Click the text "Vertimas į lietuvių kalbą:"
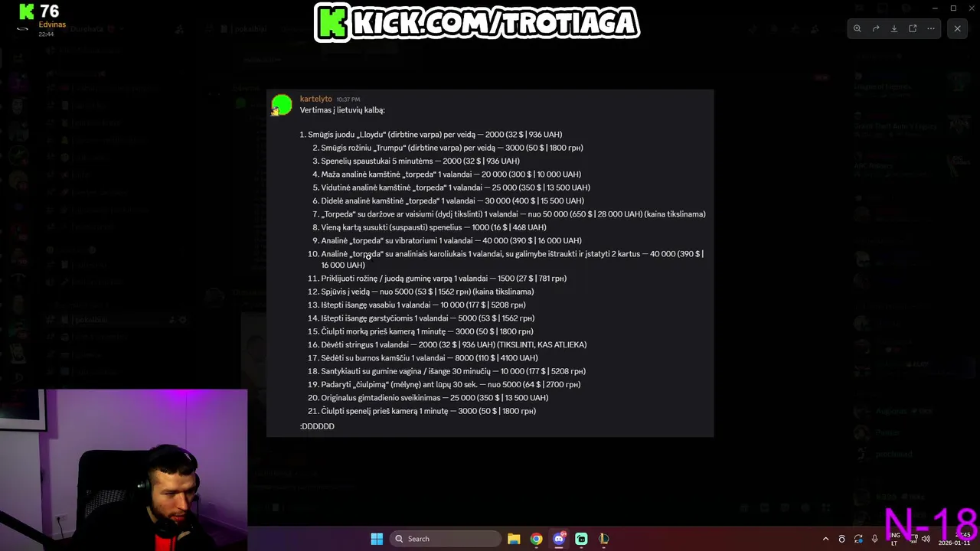 [x=342, y=110]
